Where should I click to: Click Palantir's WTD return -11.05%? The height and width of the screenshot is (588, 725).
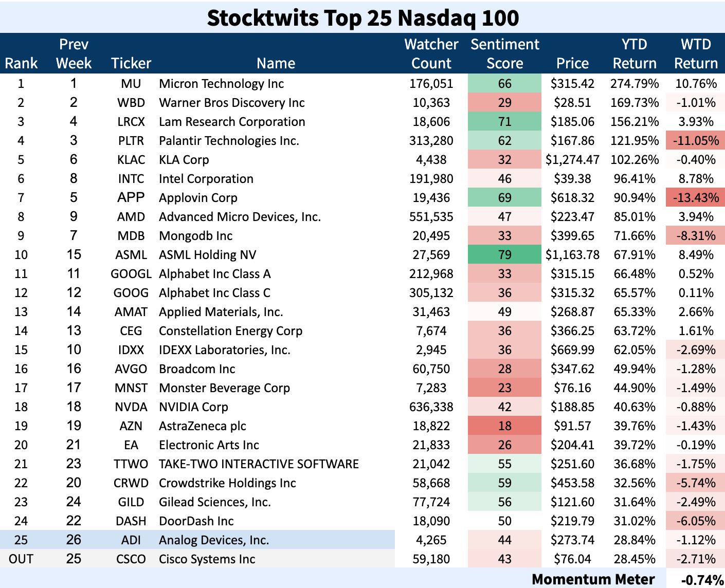click(x=696, y=141)
